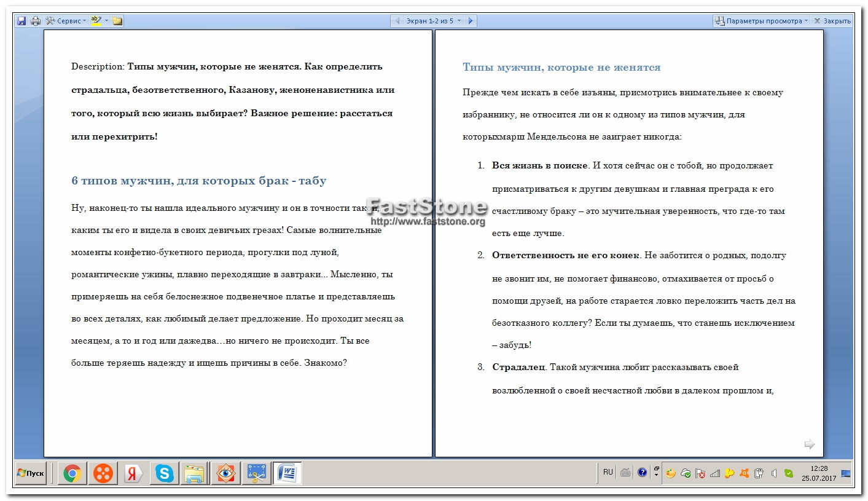This screenshot has width=868, height=501.
Task: Save the document with the floppy disk icon
Action: tap(22, 21)
